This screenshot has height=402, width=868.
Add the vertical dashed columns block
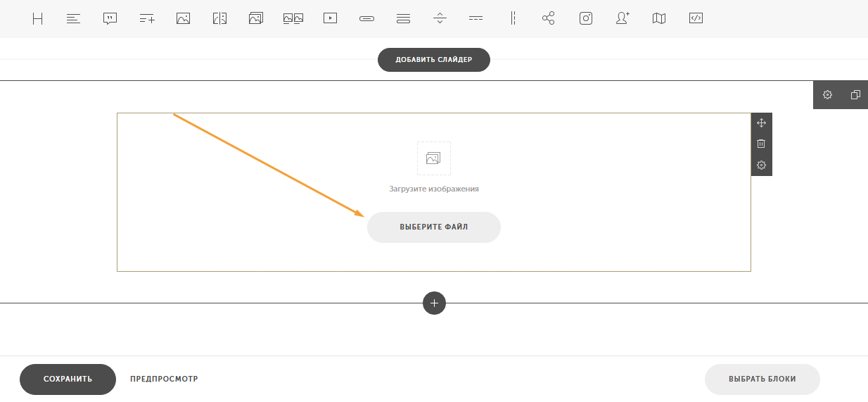click(513, 19)
